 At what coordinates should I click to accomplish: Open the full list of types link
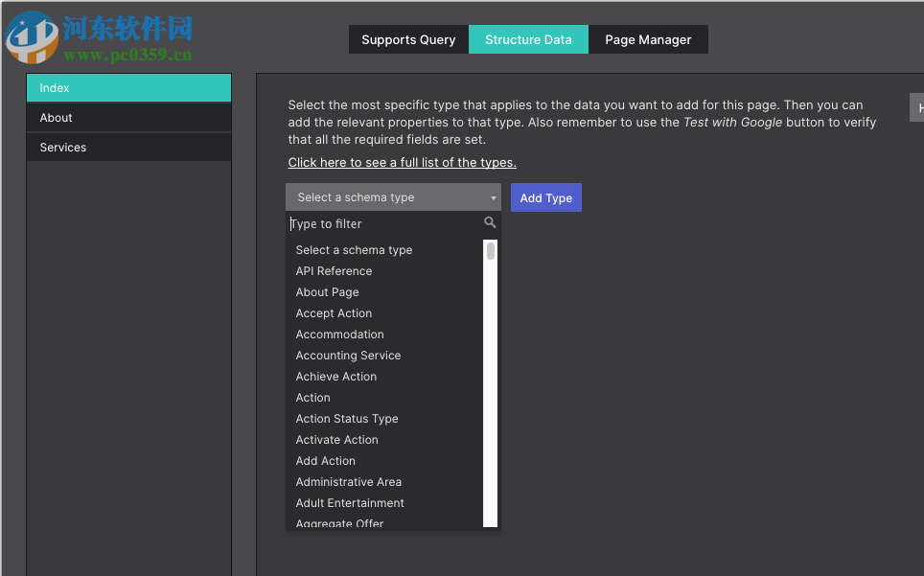(x=401, y=162)
